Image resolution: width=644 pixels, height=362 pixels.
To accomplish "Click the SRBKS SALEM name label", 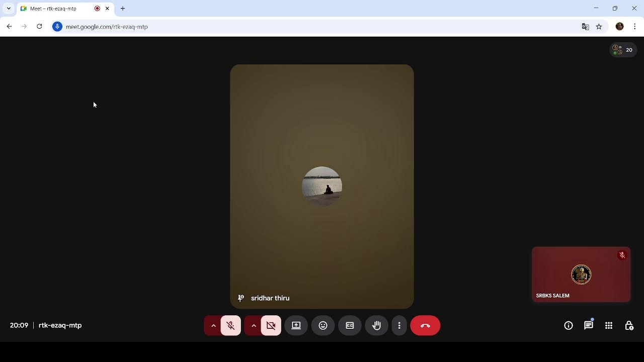I will click(x=553, y=296).
